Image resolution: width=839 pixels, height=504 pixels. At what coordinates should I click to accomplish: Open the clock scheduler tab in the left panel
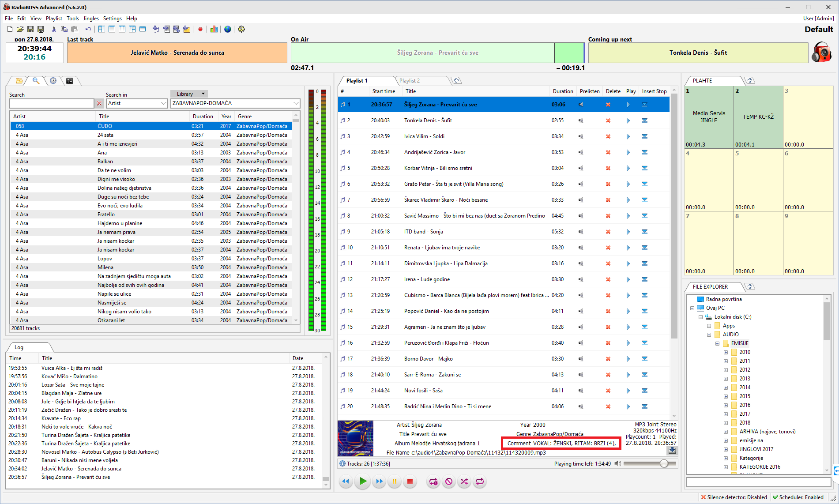click(x=53, y=81)
